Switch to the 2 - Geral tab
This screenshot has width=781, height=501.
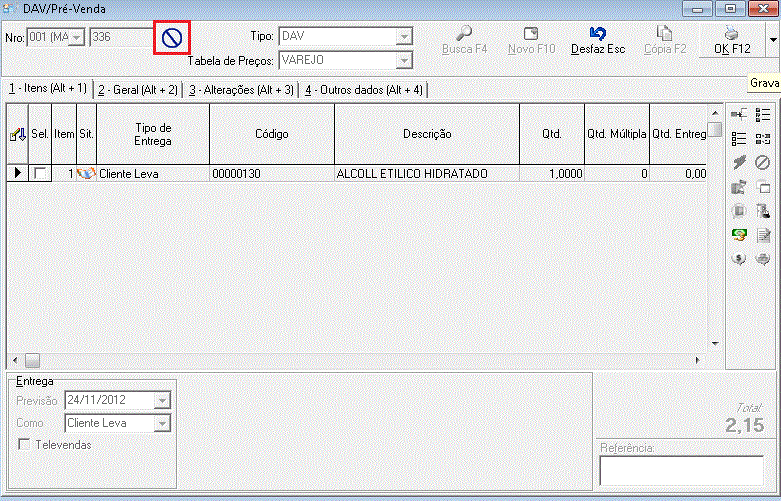point(138,90)
